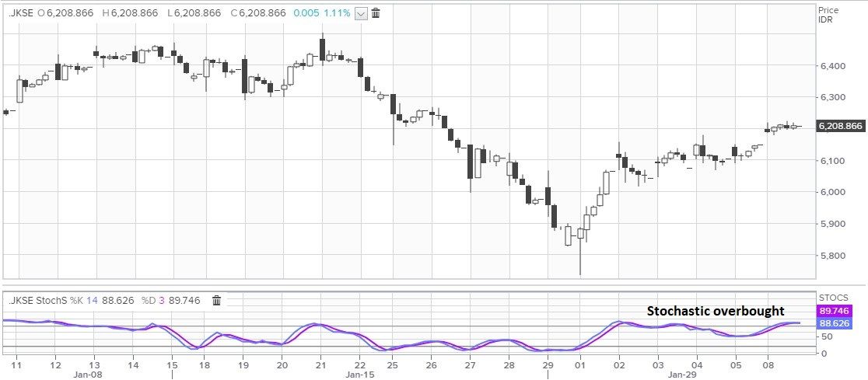Image resolution: width=868 pixels, height=380 pixels.
Task: Click the %D value 89.746 in legend
Action: pos(184,301)
